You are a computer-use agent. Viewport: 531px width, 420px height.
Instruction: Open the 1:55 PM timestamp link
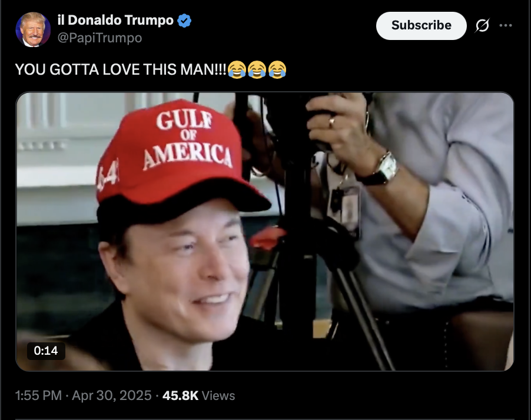[x=39, y=396]
